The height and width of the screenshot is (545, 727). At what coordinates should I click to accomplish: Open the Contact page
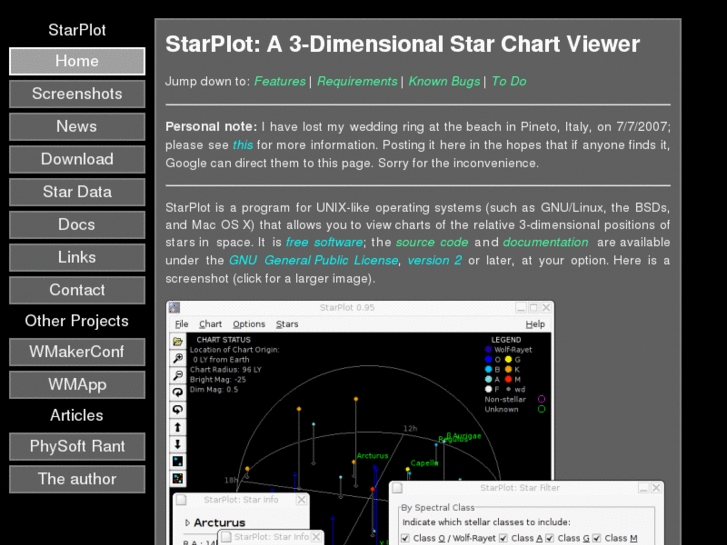click(x=77, y=290)
